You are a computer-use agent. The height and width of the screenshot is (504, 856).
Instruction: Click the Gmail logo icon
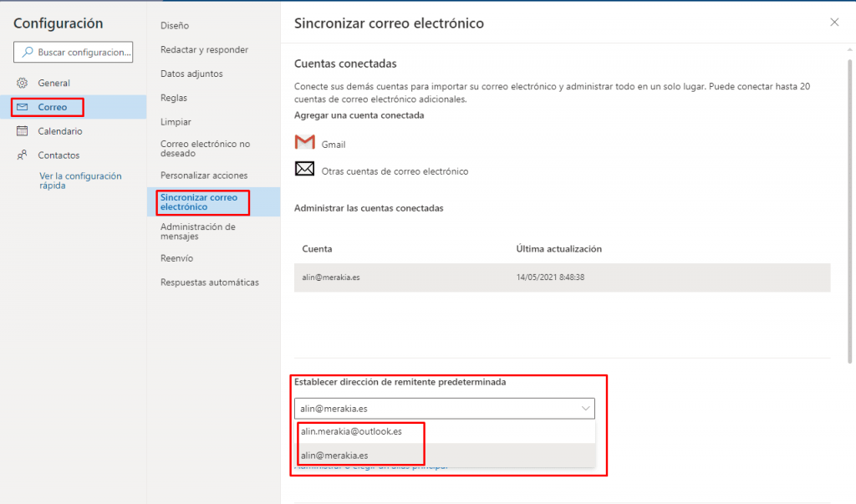point(304,142)
